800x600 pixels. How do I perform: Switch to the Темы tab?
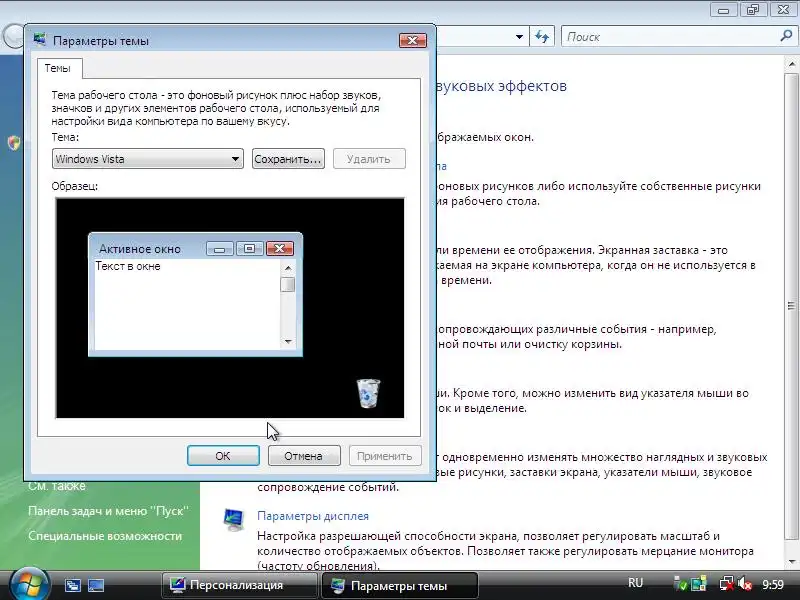pyautogui.click(x=58, y=68)
